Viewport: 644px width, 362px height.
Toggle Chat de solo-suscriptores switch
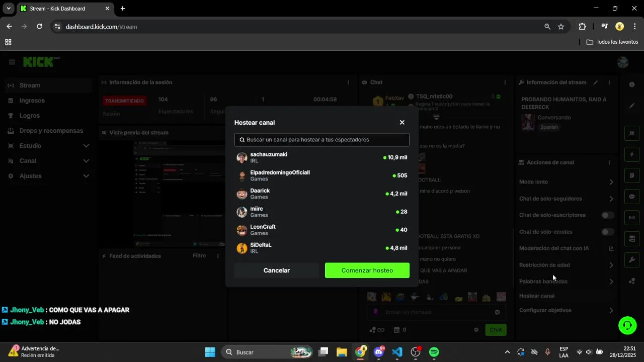click(x=608, y=215)
